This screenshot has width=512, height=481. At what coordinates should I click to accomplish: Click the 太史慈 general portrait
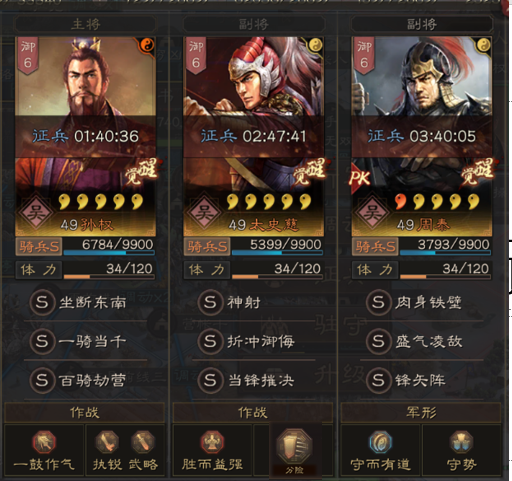point(254,136)
